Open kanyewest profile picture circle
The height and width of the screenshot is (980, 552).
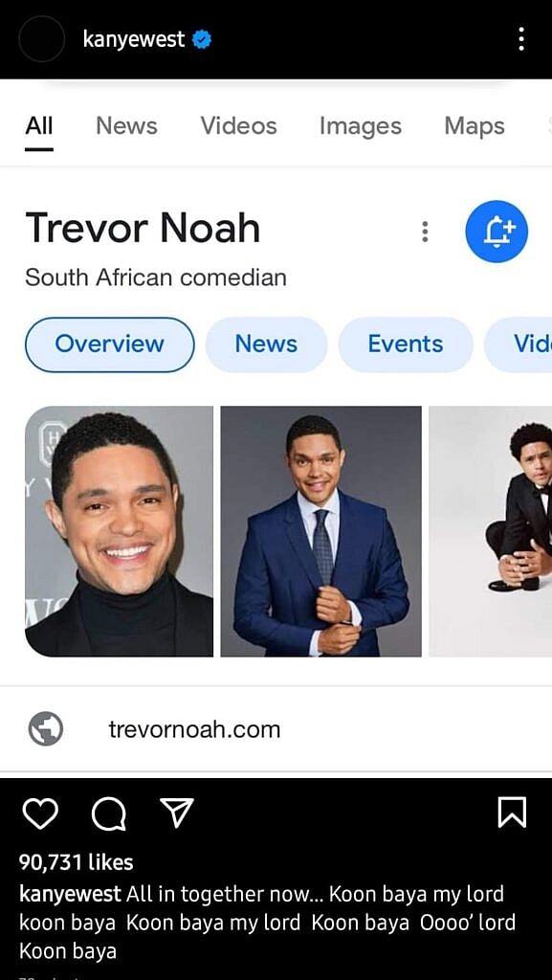tap(42, 38)
